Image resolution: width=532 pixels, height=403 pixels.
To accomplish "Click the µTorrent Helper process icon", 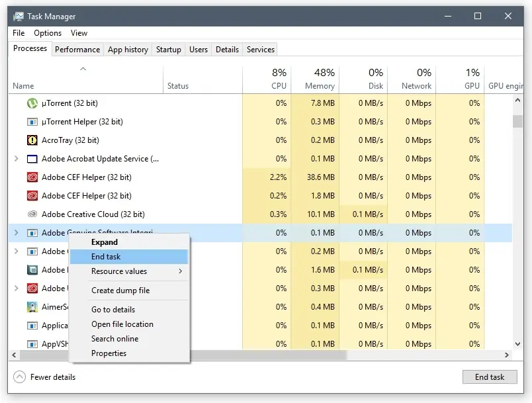I will coord(32,122).
